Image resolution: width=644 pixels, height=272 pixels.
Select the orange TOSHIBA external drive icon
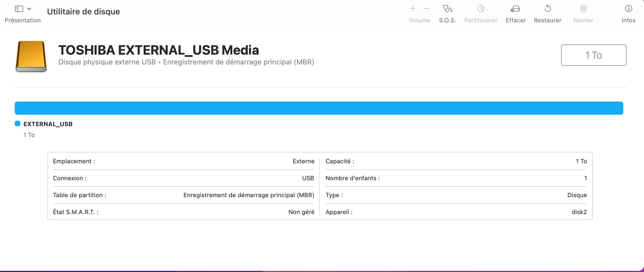click(x=31, y=56)
